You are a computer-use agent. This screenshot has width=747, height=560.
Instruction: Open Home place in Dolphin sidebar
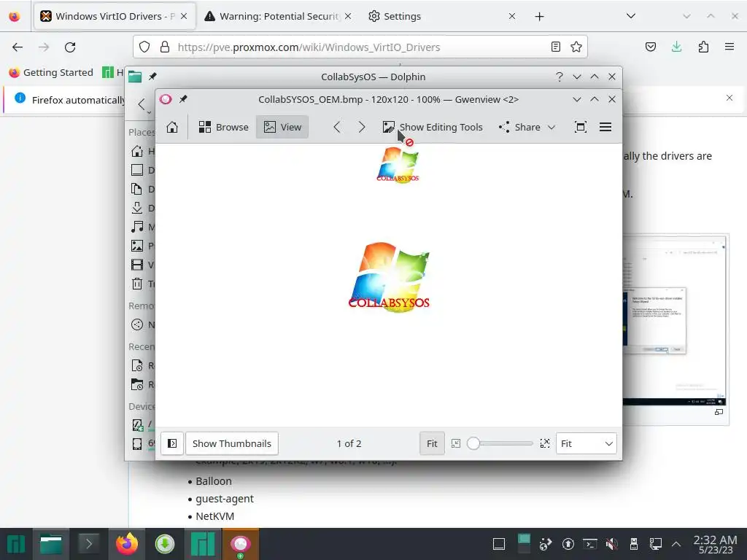[142, 152]
